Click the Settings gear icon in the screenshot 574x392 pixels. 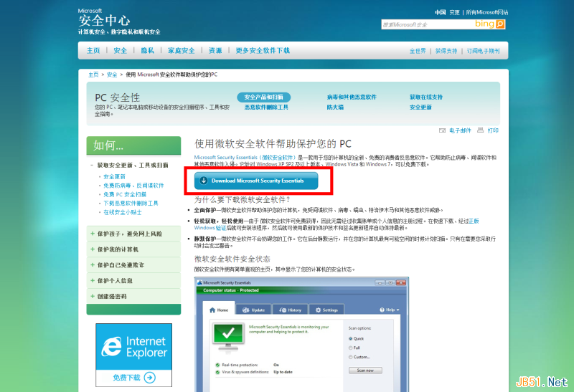[318, 310]
